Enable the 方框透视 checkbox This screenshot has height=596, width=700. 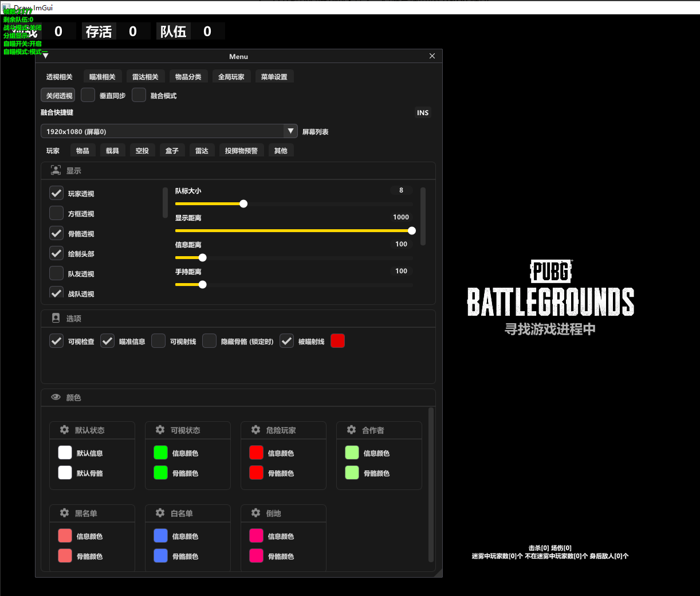pos(57,213)
